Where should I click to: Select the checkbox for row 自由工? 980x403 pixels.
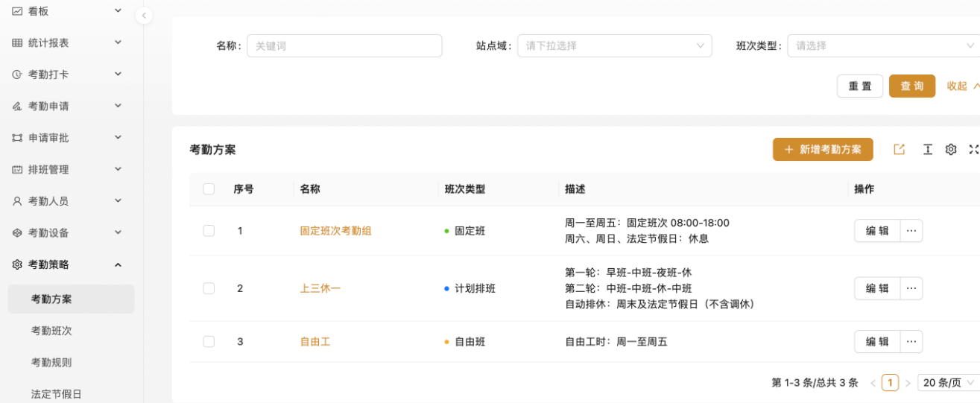(209, 342)
